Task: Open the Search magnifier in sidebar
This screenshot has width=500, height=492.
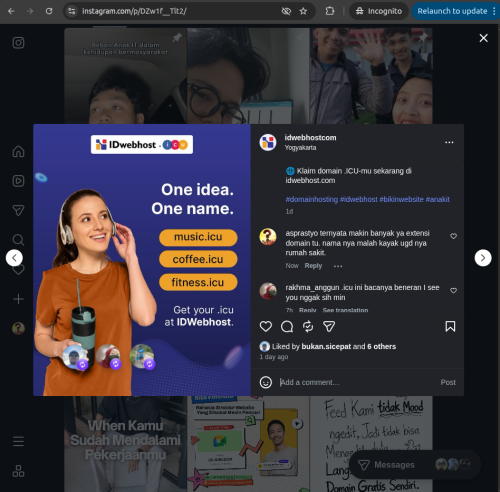Action: (18, 239)
